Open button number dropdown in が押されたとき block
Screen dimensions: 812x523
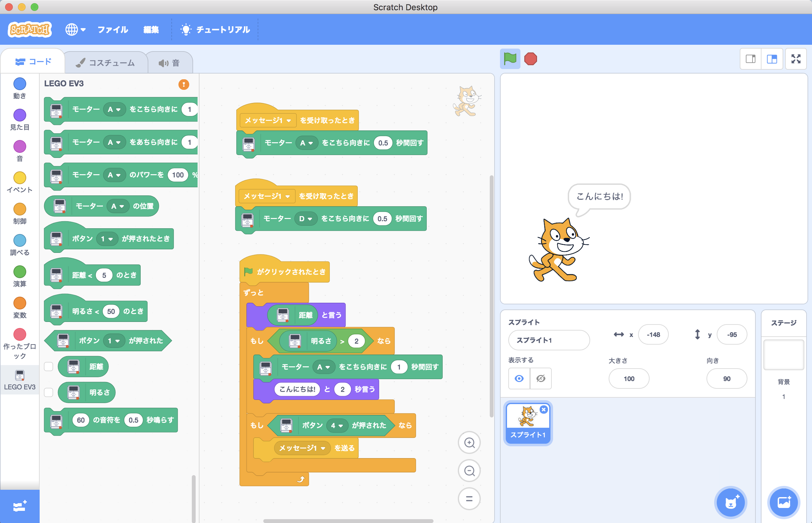pyautogui.click(x=107, y=239)
